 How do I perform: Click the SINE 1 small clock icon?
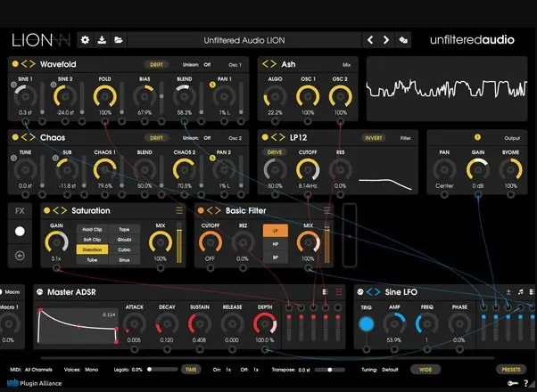point(13,85)
